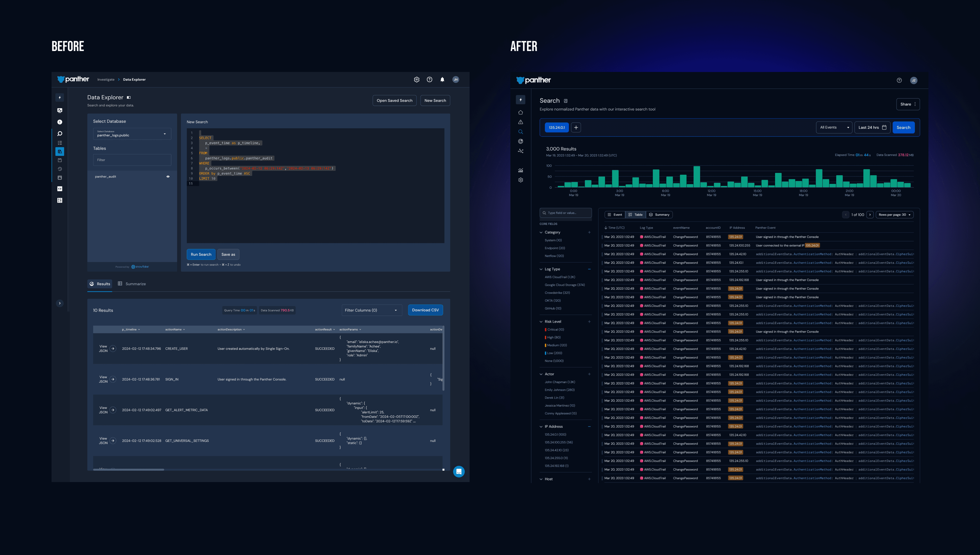Open the Select Database dropdown
Screen dimensions: 980x555
point(132,134)
